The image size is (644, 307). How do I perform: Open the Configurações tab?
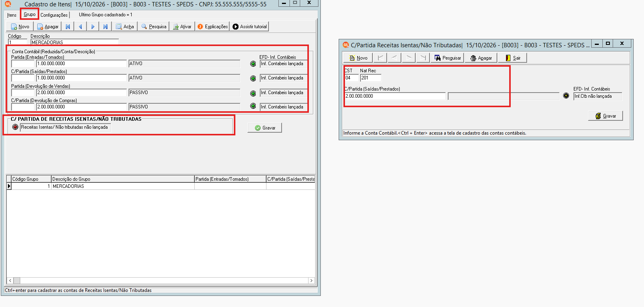click(54, 15)
